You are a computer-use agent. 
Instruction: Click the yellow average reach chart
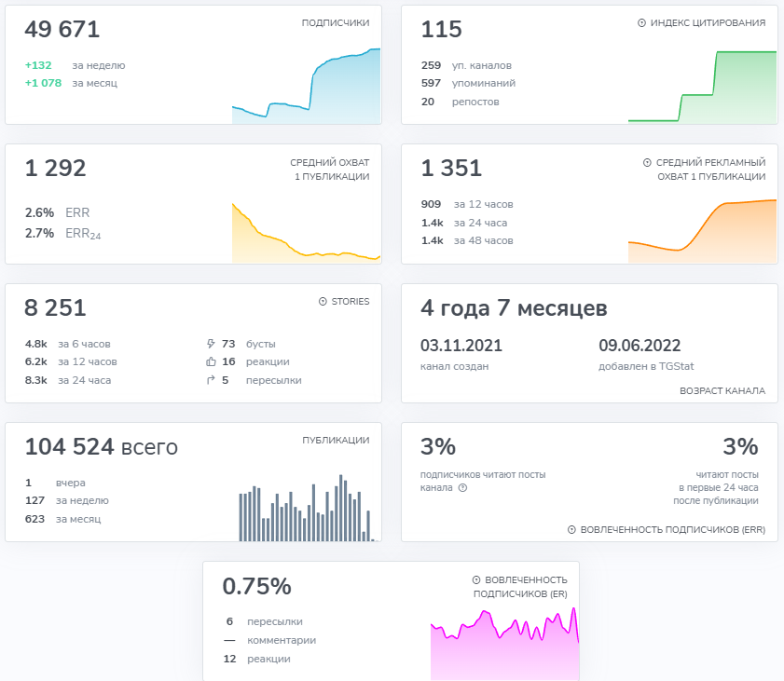[x=306, y=233]
